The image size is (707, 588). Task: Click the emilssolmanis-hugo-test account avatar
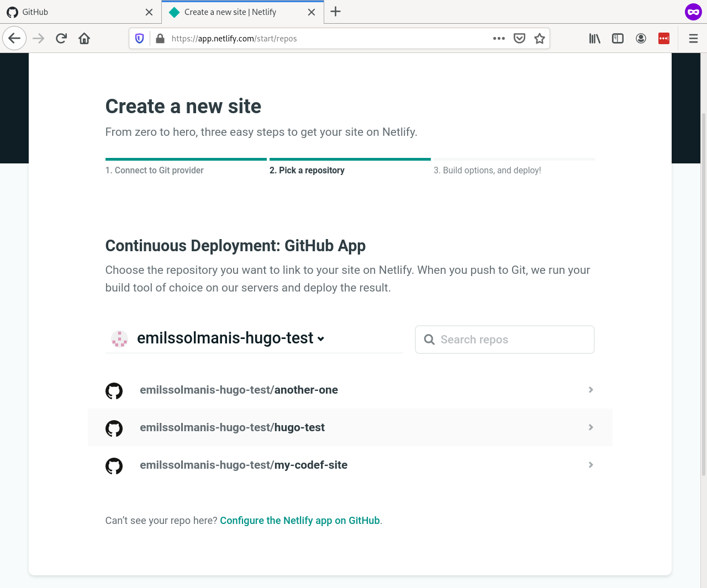(x=119, y=338)
